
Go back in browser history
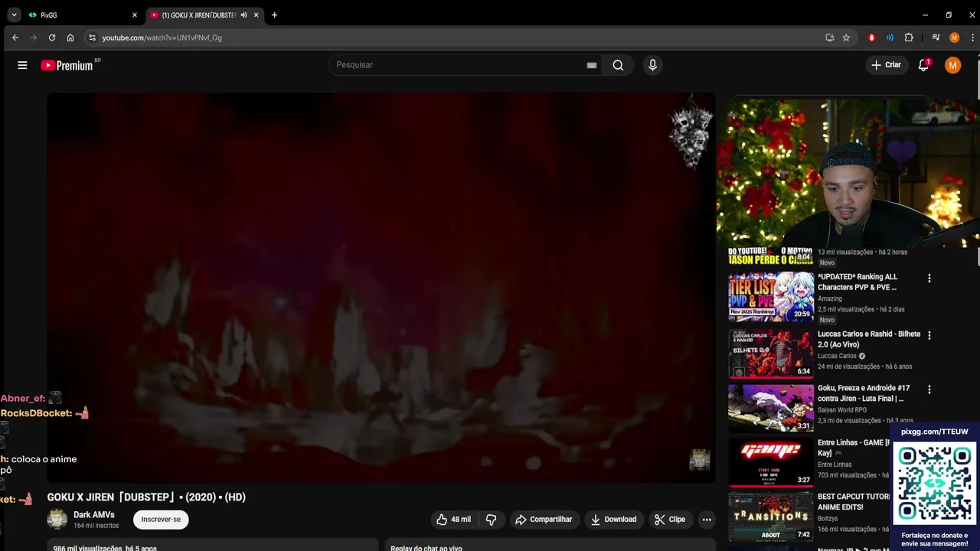coord(15,37)
